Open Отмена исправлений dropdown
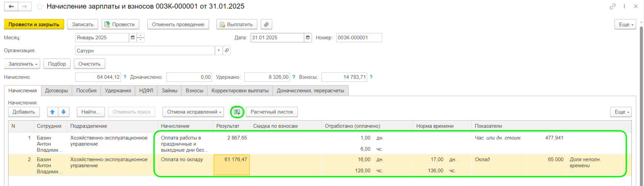644x186 pixels. [x=194, y=112]
